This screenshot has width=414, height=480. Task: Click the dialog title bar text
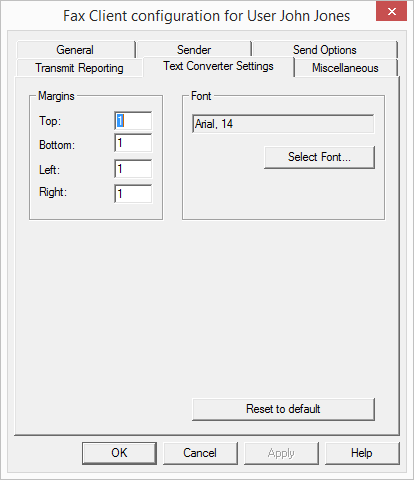coord(207,16)
